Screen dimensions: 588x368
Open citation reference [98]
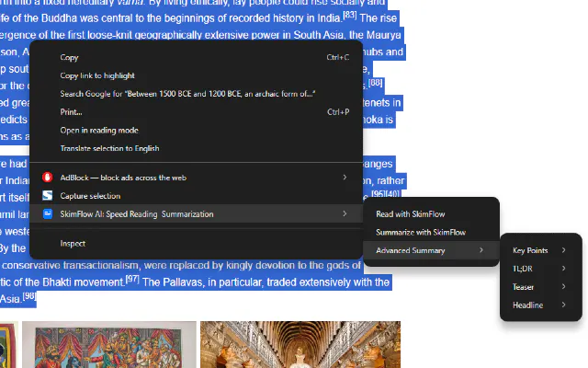click(x=29, y=296)
